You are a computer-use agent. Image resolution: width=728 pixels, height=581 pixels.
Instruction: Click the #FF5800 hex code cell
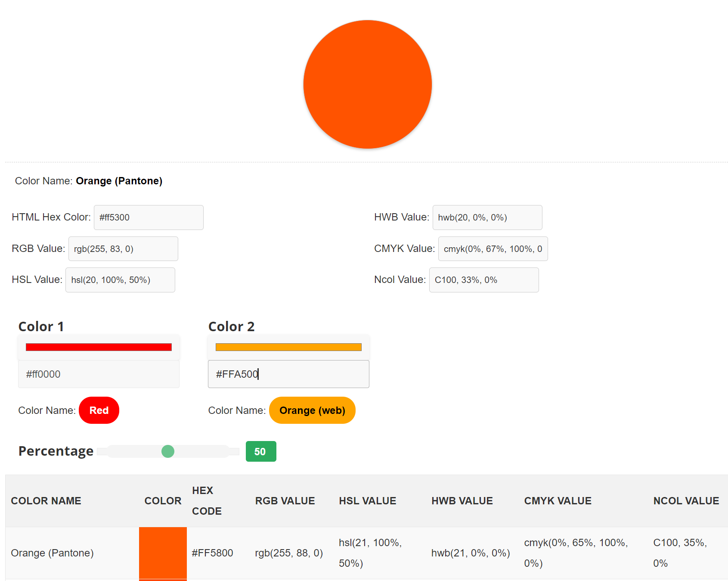[x=212, y=553]
